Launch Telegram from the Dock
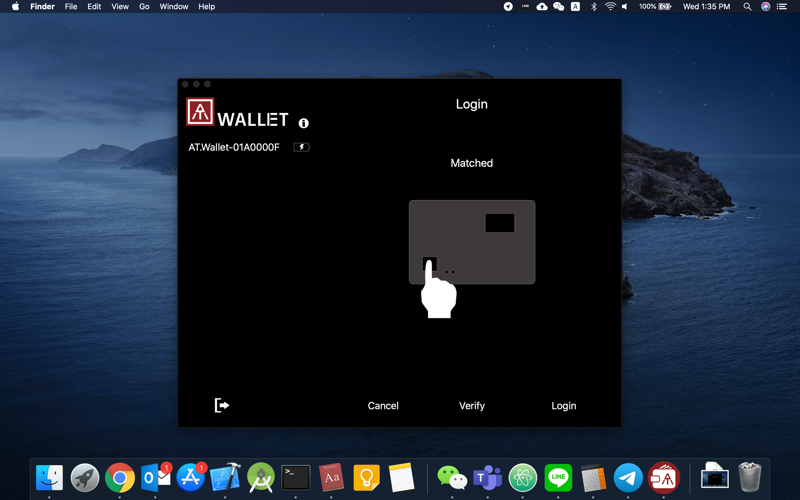 [628, 478]
